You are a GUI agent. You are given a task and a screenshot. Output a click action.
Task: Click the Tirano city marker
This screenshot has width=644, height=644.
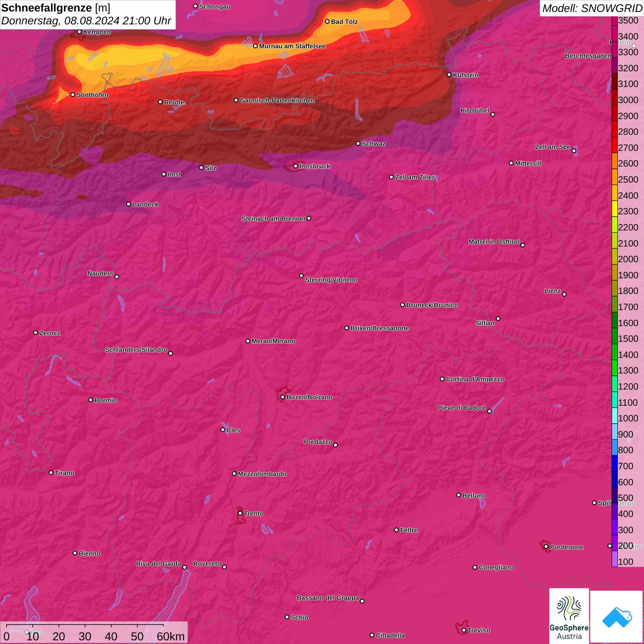pos(51,472)
